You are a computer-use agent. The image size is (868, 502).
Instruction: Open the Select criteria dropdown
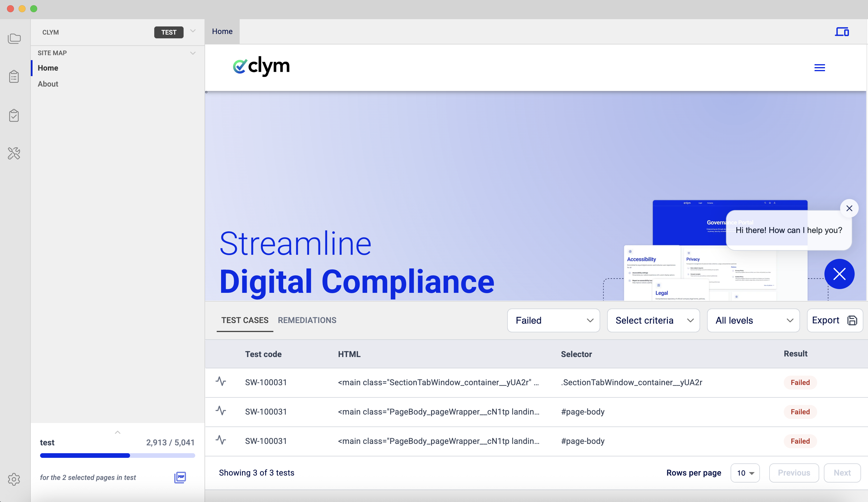click(653, 320)
